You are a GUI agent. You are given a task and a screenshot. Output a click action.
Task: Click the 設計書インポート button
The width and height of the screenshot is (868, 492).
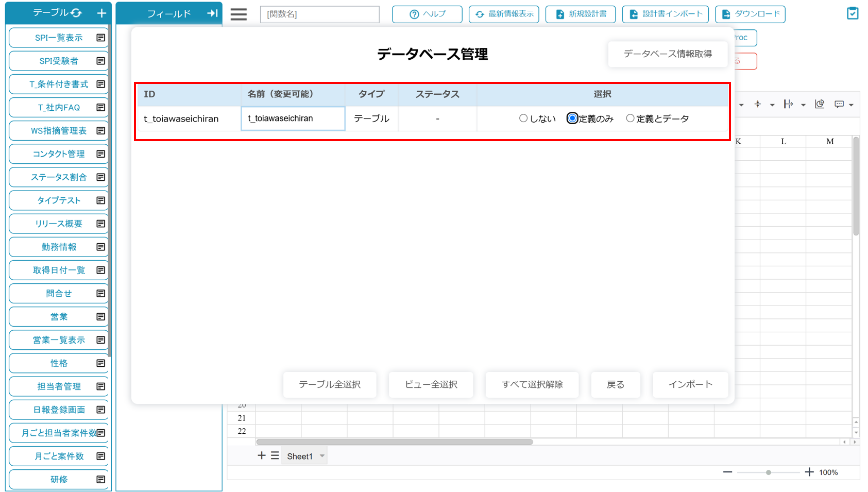(666, 14)
